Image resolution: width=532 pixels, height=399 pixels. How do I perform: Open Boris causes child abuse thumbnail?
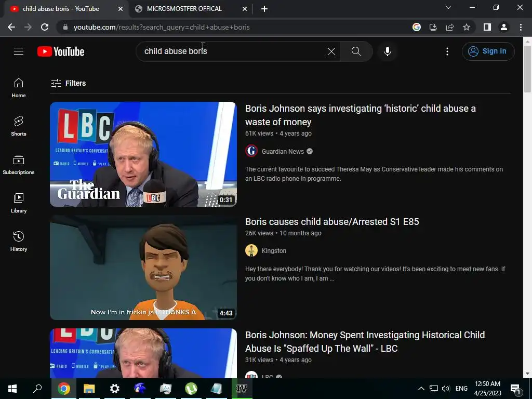tap(143, 268)
